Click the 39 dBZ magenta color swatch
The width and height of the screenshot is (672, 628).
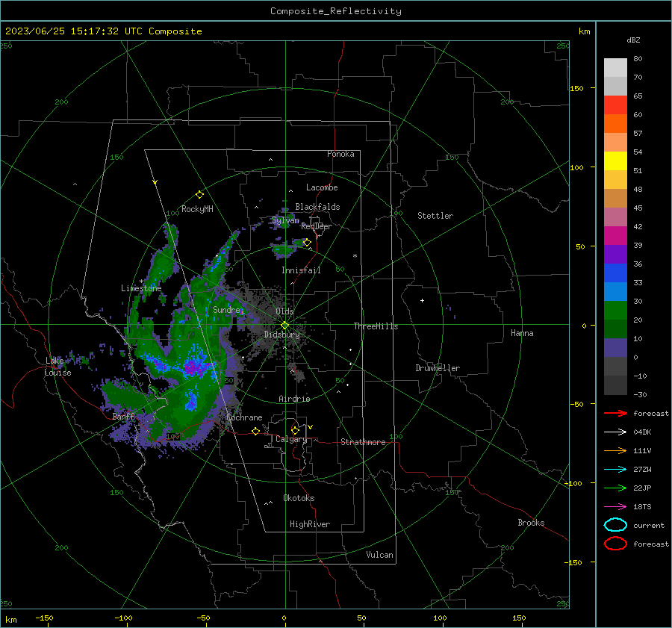[615, 235]
